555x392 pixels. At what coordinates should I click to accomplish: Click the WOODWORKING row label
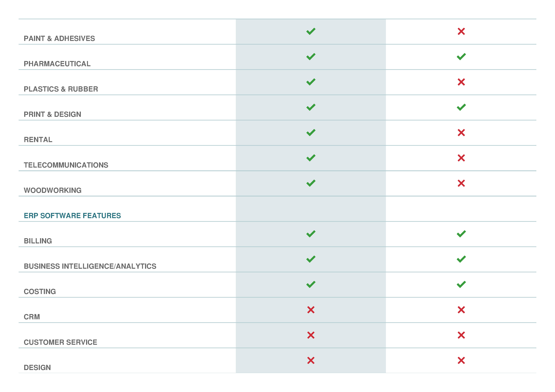[53, 191]
